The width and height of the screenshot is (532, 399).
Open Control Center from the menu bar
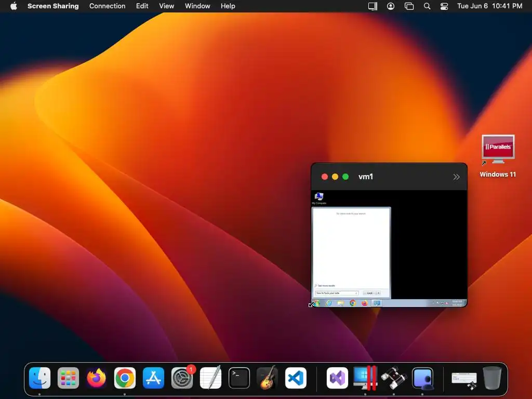444,6
